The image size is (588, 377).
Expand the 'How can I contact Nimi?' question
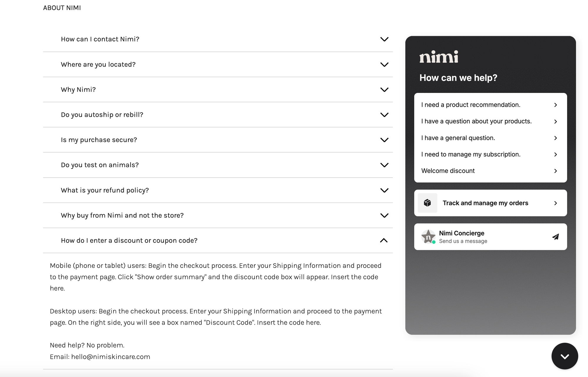(x=384, y=39)
